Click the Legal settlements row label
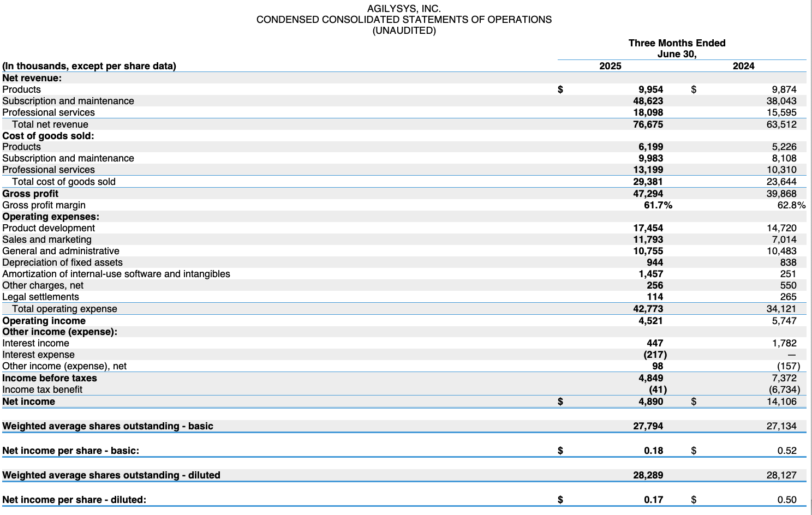Image resolution: width=812 pixels, height=515 pixels. coord(40,297)
